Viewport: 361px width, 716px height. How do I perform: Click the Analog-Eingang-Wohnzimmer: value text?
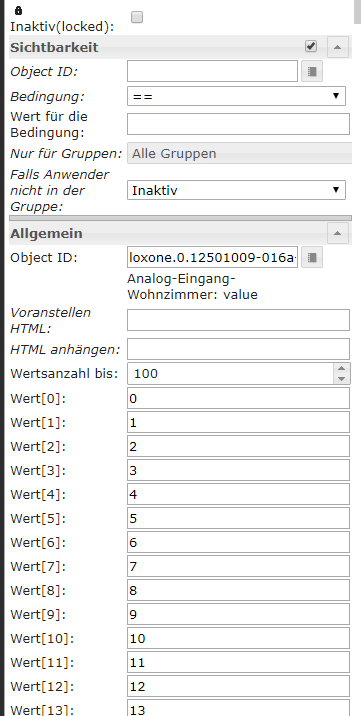[192, 286]
